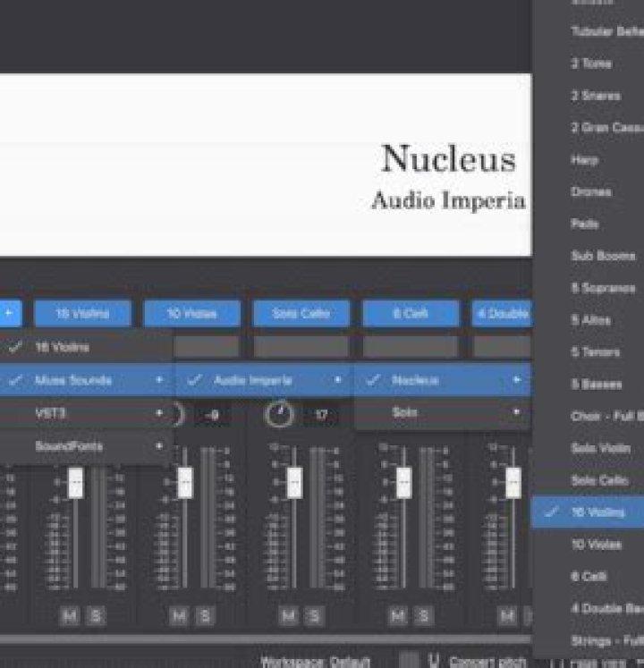Viewport: 644px width, 668px height.
Task: Select the score title Nucleus
Action: tap(448, 159)
